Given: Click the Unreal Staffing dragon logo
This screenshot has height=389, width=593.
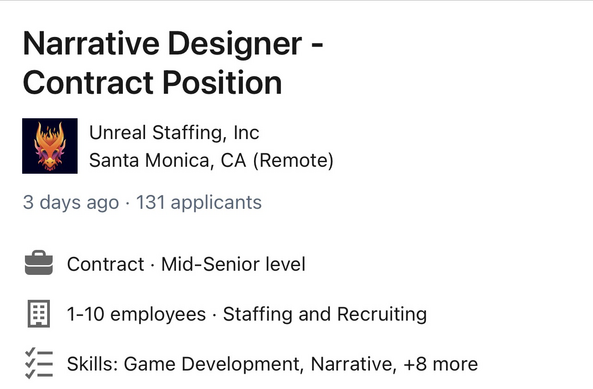Looking at the screenshot, I should [50, 146].
